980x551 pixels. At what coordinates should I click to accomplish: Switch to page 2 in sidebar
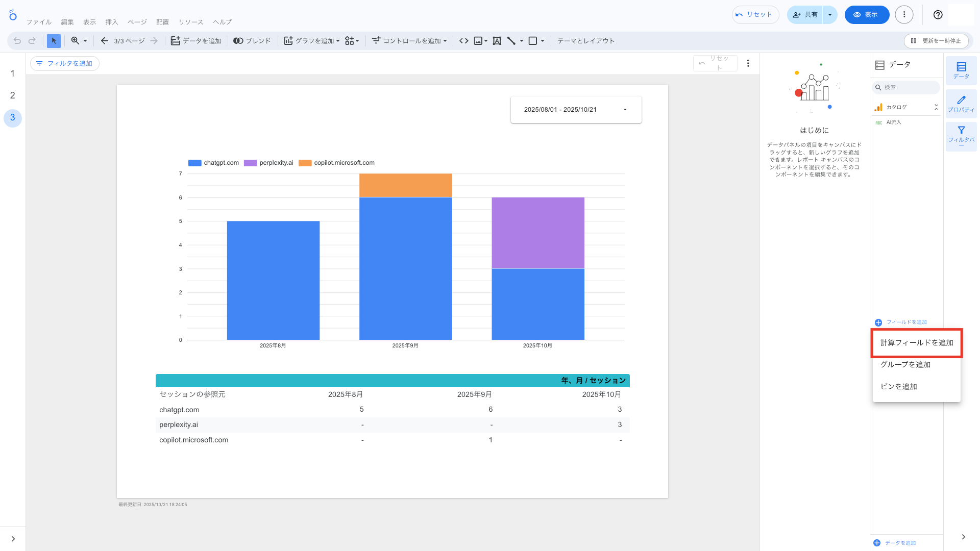[x=13, y=95]
